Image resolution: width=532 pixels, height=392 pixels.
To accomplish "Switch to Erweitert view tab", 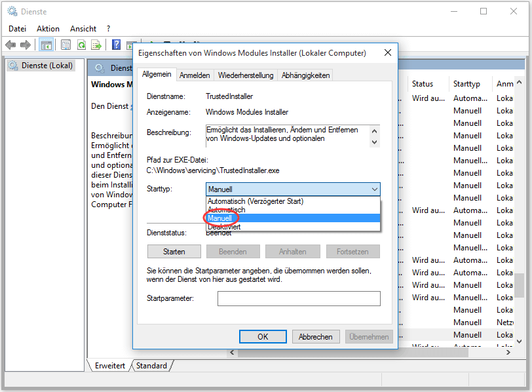I will pyautogui.click(x=109, y=366).
